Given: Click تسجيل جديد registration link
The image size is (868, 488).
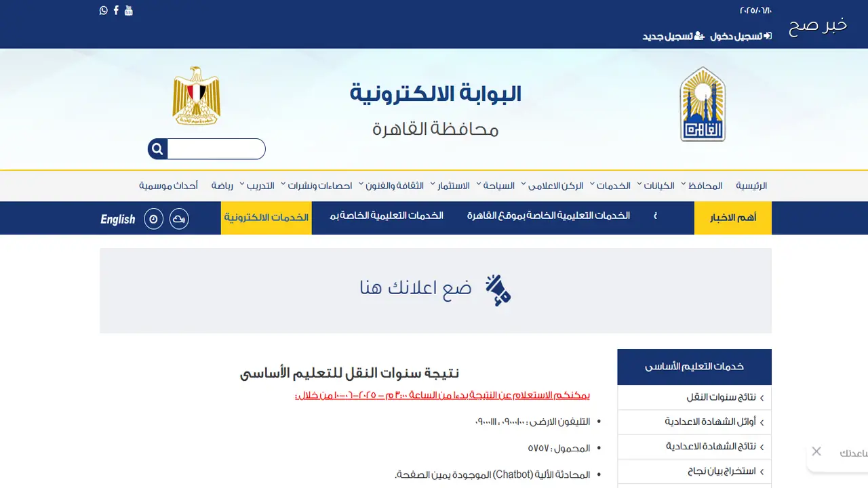Looking at the screenshot, I should 673,36.
